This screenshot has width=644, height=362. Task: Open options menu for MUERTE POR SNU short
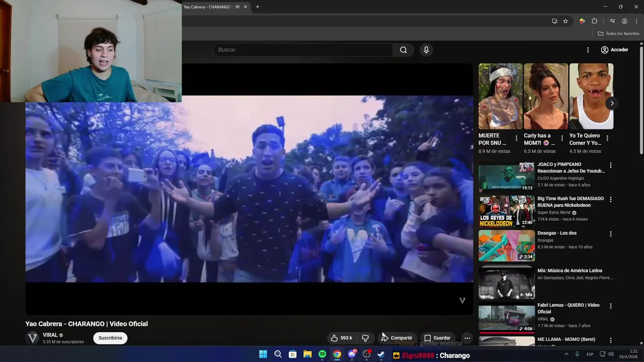tap(516, 138)
